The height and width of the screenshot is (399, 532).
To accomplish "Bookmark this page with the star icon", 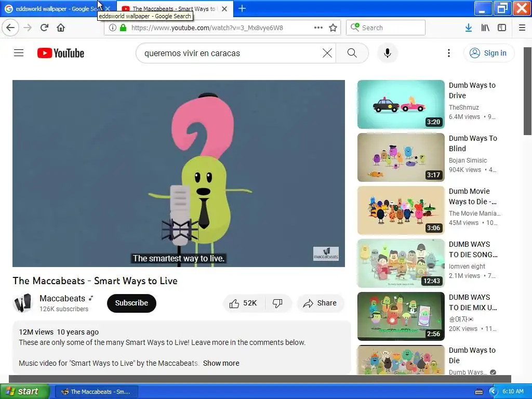I will click(x=333, y=28).
